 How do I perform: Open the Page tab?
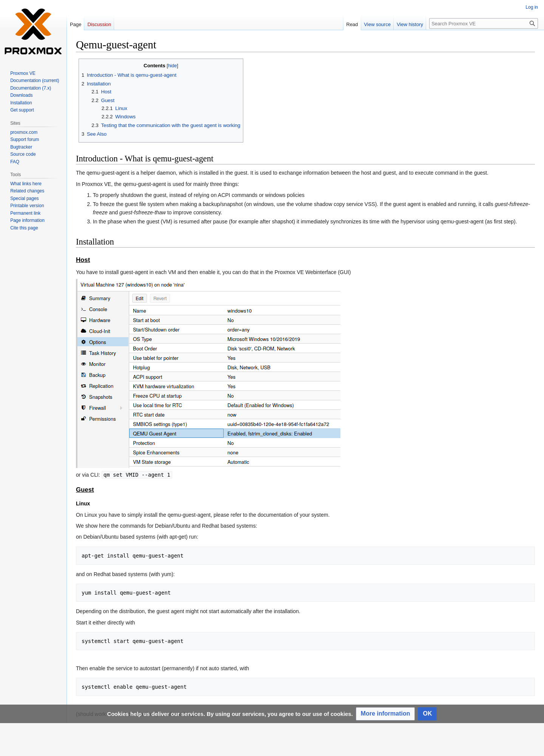(x=76, y=24)
